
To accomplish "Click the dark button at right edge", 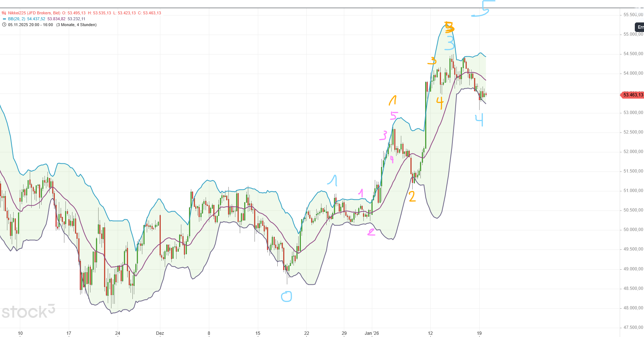I will coord(640,27).
